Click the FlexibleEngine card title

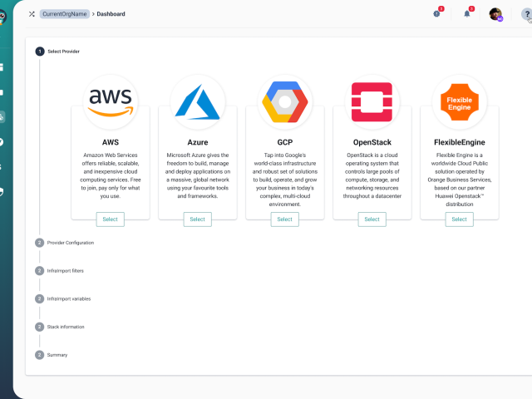click(460, 142)
